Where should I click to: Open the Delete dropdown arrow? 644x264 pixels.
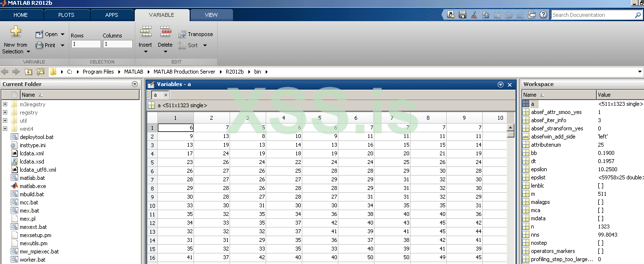[166, 51]
